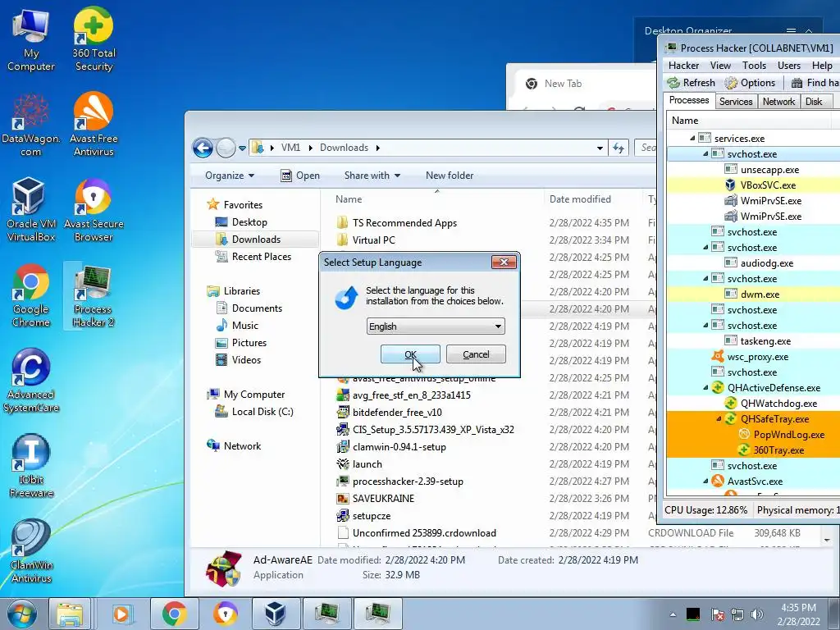Open the Hacker menu
This screenshot has width=840, height=630.
[x=683, y=66]
